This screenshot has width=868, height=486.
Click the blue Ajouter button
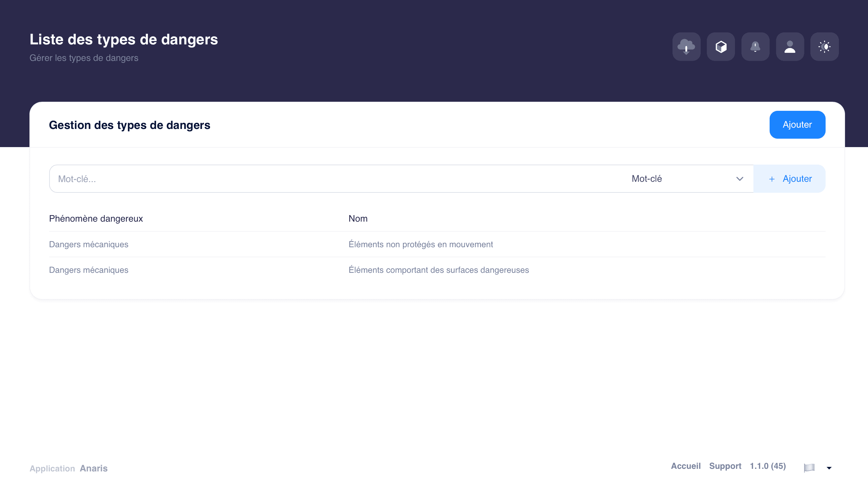(797, 124)
